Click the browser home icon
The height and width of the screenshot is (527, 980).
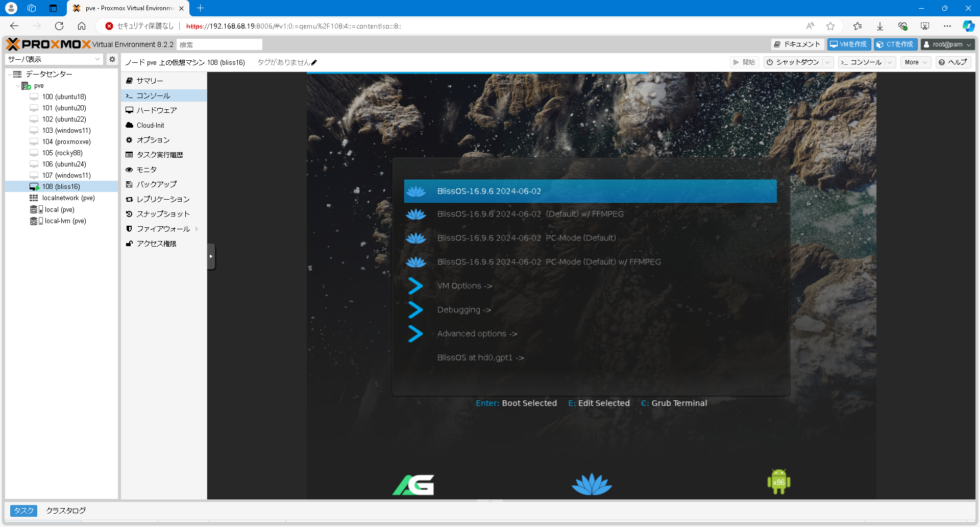[x=82, y=26]
